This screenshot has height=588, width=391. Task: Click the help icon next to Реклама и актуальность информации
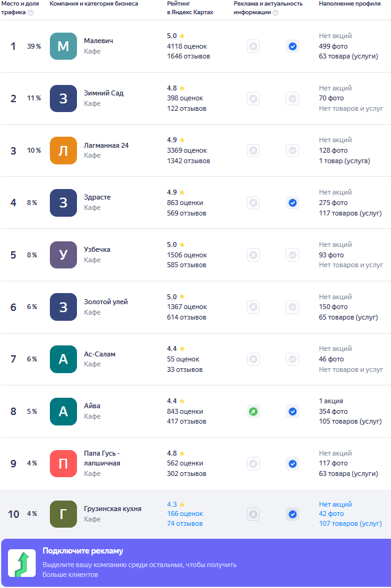275,12
